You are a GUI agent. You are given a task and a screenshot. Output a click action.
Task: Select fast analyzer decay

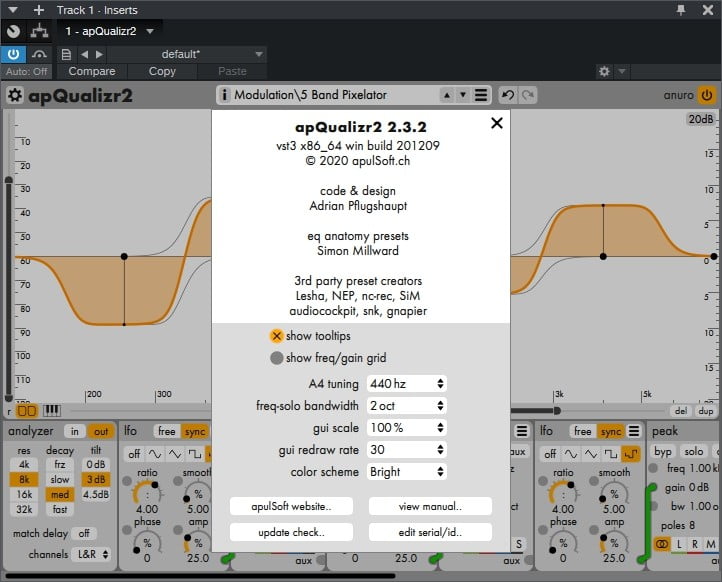click(60, 509)
